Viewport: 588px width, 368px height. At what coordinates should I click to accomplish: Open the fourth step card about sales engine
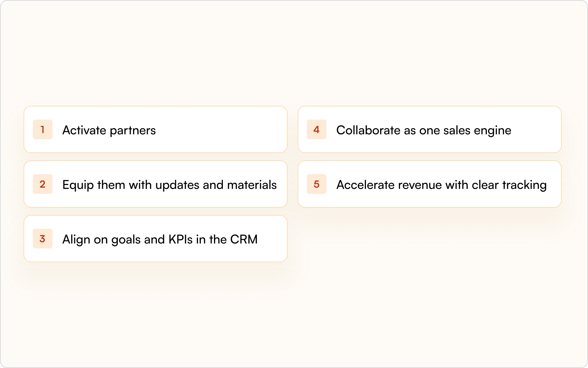click(x=430, y=129)
